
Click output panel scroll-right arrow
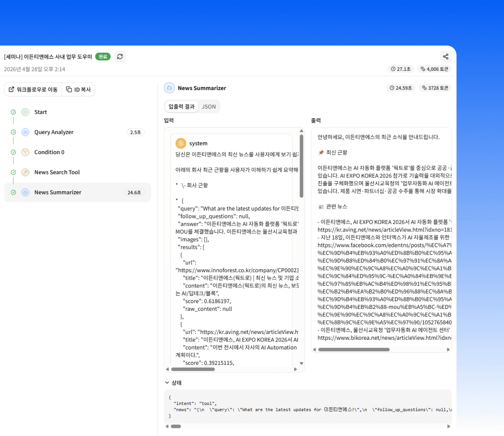(448, 349)
